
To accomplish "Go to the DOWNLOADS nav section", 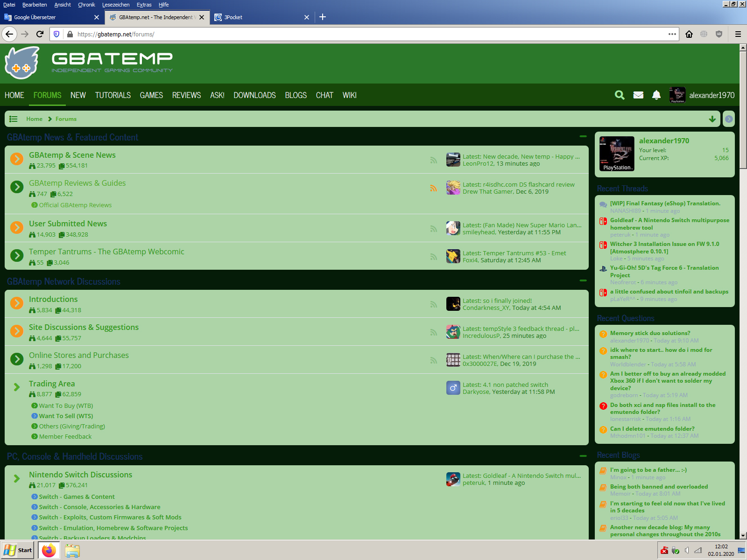I will pyautogui.click(x=254, y=95).
